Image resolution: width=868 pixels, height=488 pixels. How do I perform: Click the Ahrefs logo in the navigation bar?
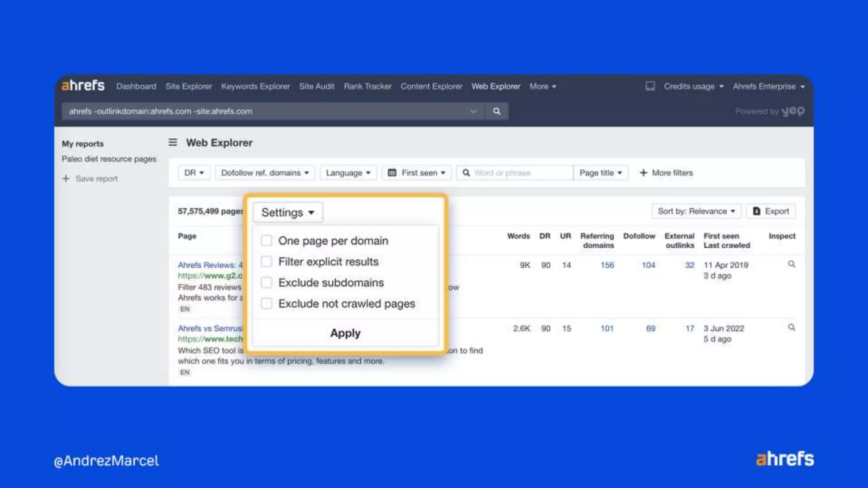[x=83, y=86]
